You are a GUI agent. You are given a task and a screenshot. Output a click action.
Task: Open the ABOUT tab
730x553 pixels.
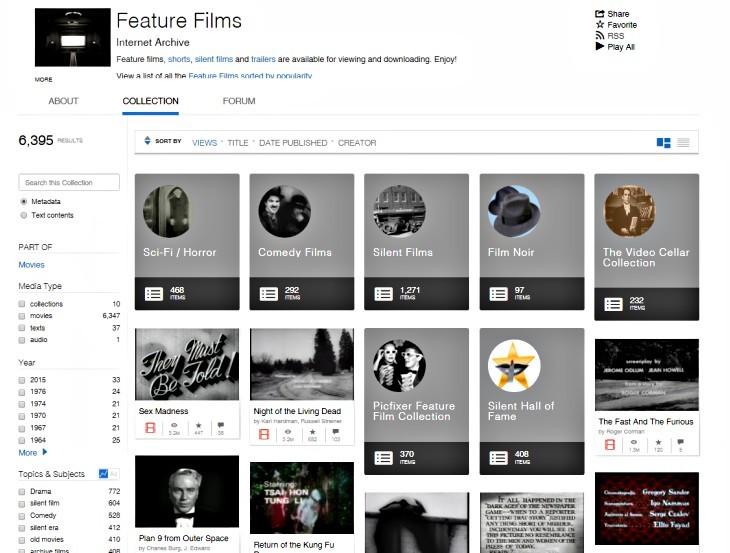tap(63, 101)
